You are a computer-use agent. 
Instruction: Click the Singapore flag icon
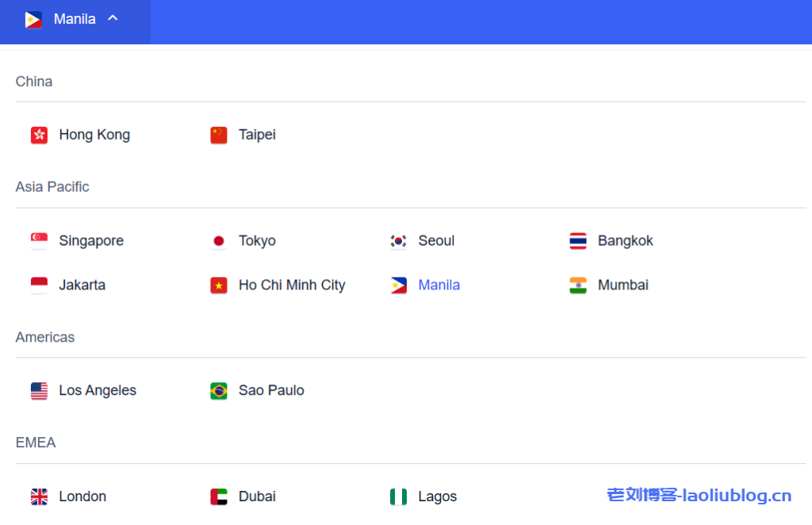point(40,241)
